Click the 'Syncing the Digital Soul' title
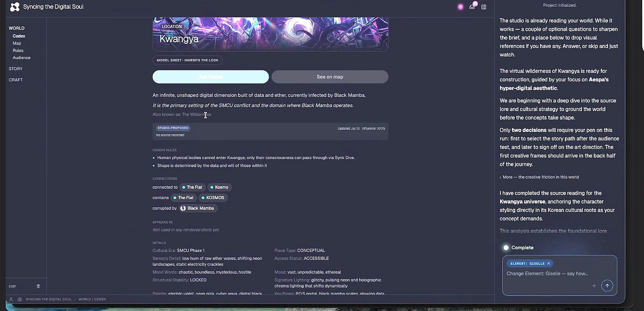This screenshot has height=311, width=644. tap(53, 7)
